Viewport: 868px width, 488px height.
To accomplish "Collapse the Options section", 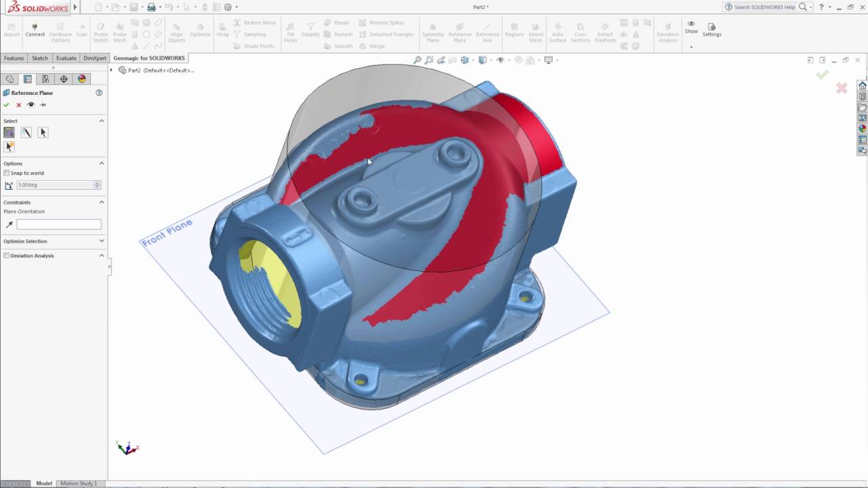I will pyautogui.click(x=102, y=163).
